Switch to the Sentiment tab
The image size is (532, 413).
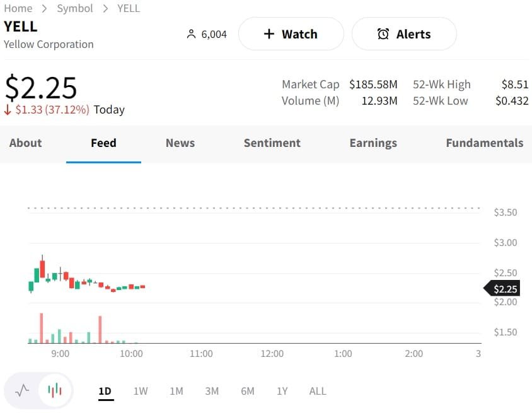tap(272, 143)
